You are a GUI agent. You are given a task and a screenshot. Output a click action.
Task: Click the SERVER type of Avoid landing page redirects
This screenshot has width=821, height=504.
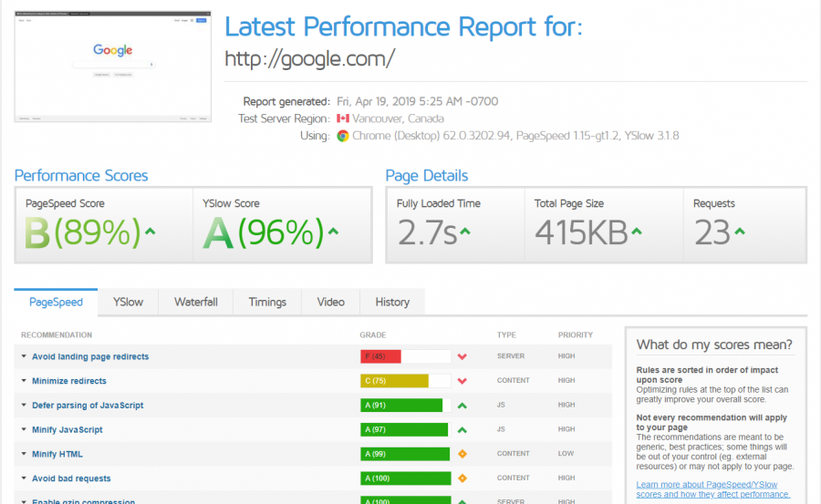click(511, 355)
